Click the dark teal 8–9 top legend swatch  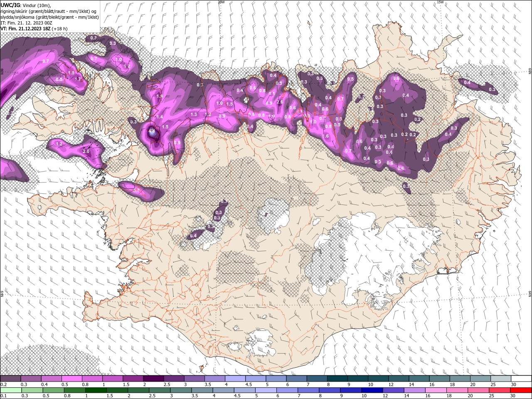point(337,379)
